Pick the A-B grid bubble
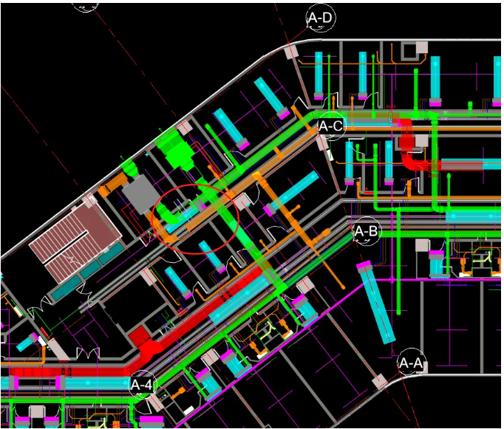This screenshot has width=504, height=429. click(x=367, y=231)
